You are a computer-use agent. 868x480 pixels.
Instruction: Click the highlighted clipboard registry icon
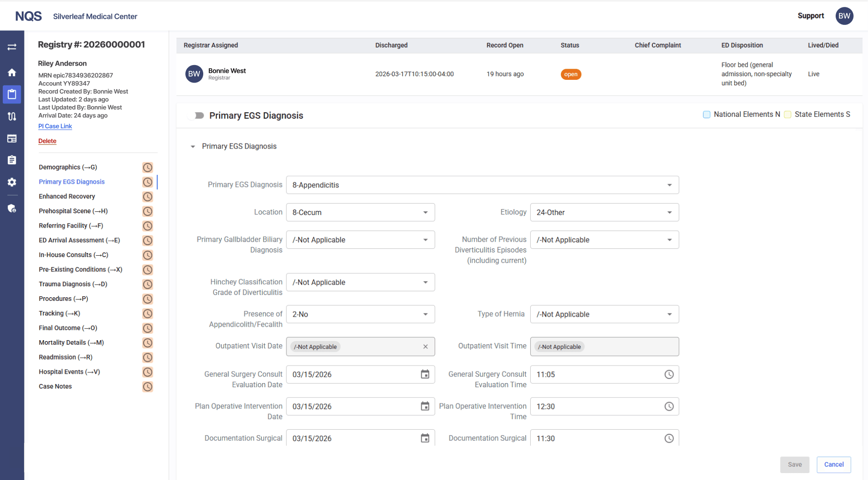(x=12, y=94)
